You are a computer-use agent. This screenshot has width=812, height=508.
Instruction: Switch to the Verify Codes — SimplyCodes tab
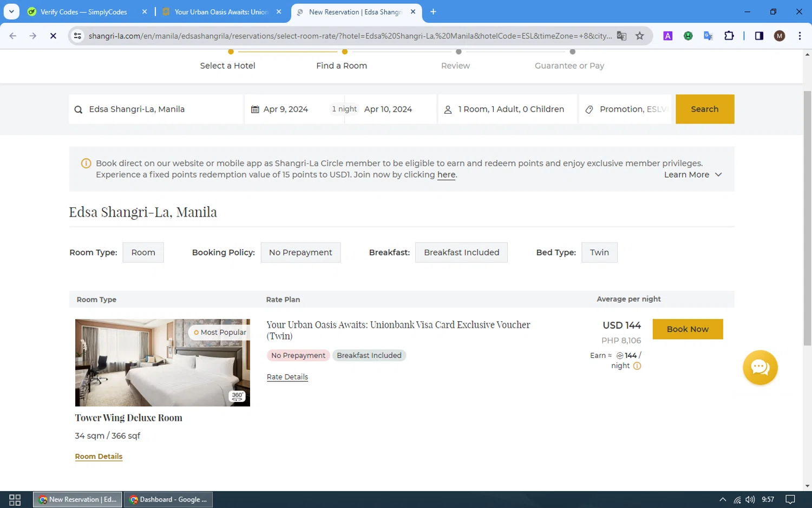pos(84,12)
